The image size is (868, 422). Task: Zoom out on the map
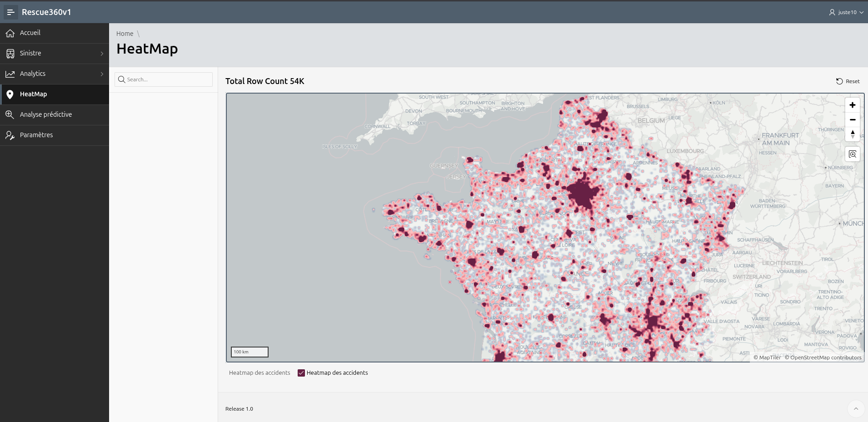pos(852,120)
